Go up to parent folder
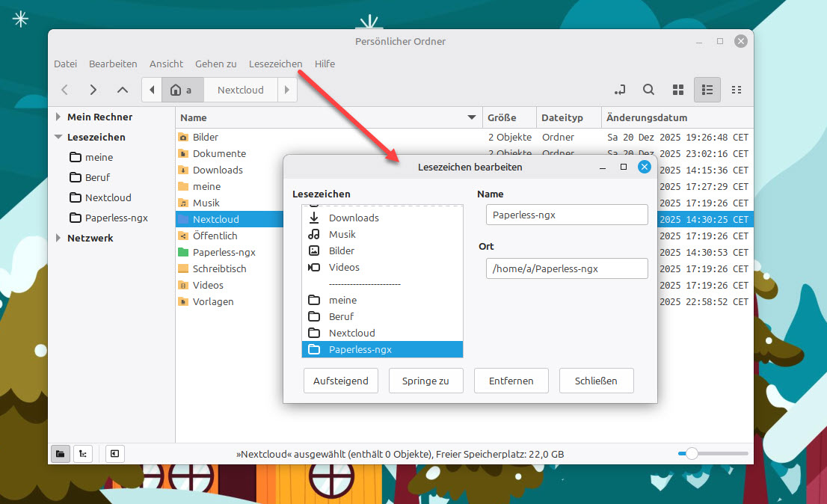The image size is (827, 504). click(123, 90)
